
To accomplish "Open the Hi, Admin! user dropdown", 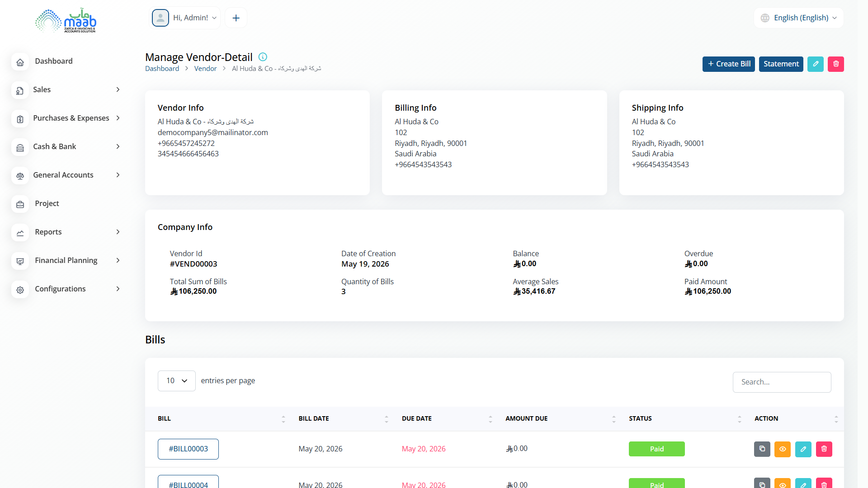I will 184,18.
